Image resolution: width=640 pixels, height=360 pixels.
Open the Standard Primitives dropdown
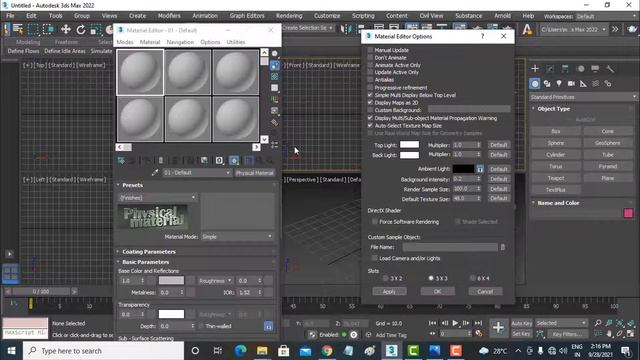[x=583, y=97]
